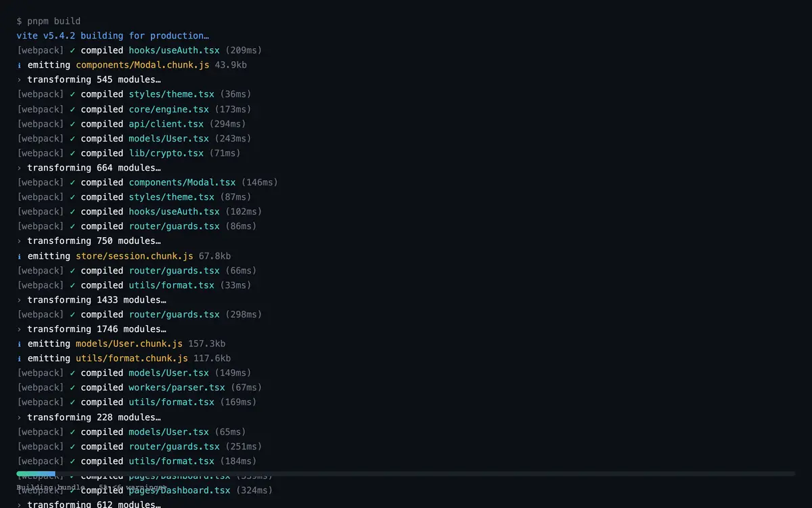Click the 'components/Modal.tsx' file path
The width and height of the screenshot is (812, 508).
tap(182, 182)
